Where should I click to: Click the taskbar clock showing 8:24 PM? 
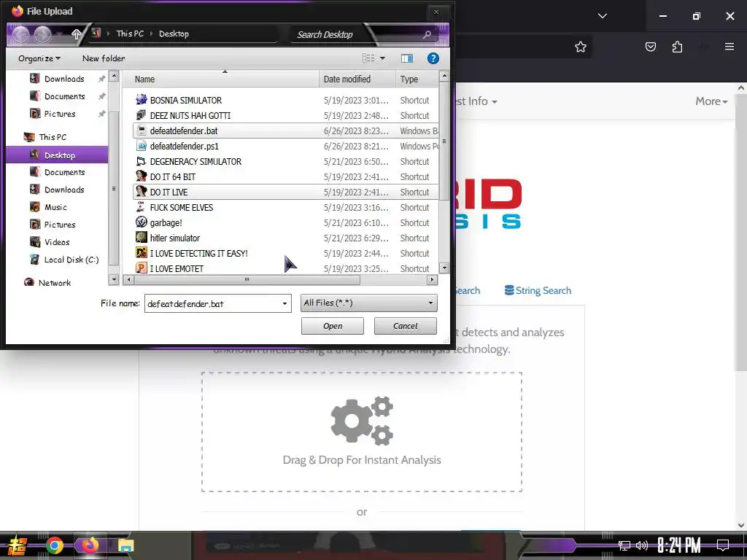pos(679,545)
